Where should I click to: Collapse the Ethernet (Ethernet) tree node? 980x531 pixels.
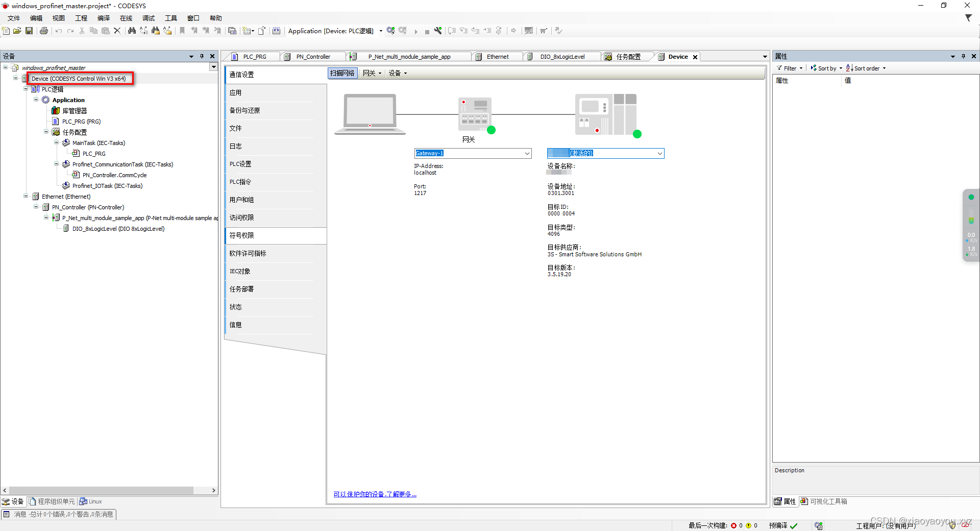pyautogui.click(x=26, y=196)
